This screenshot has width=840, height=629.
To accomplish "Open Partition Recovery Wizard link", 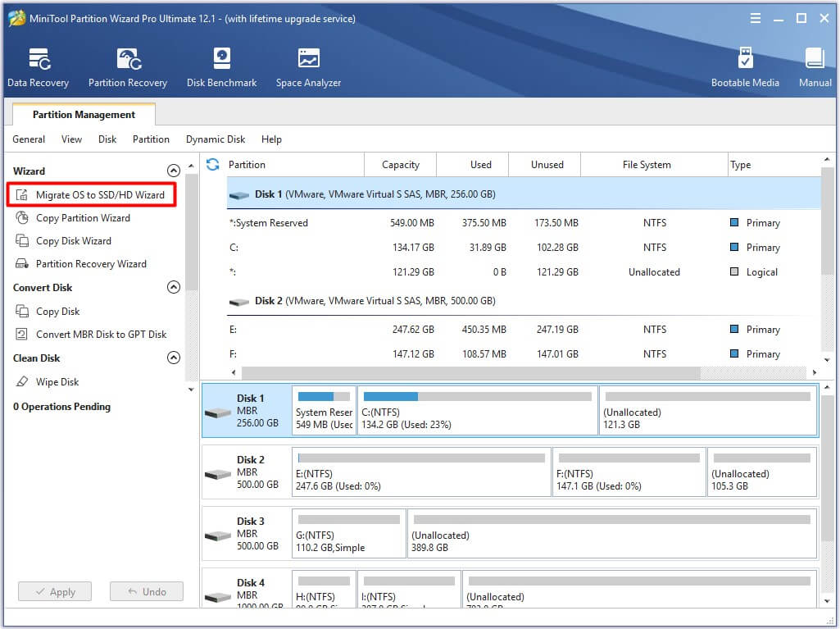I will [x=91, y=264].
